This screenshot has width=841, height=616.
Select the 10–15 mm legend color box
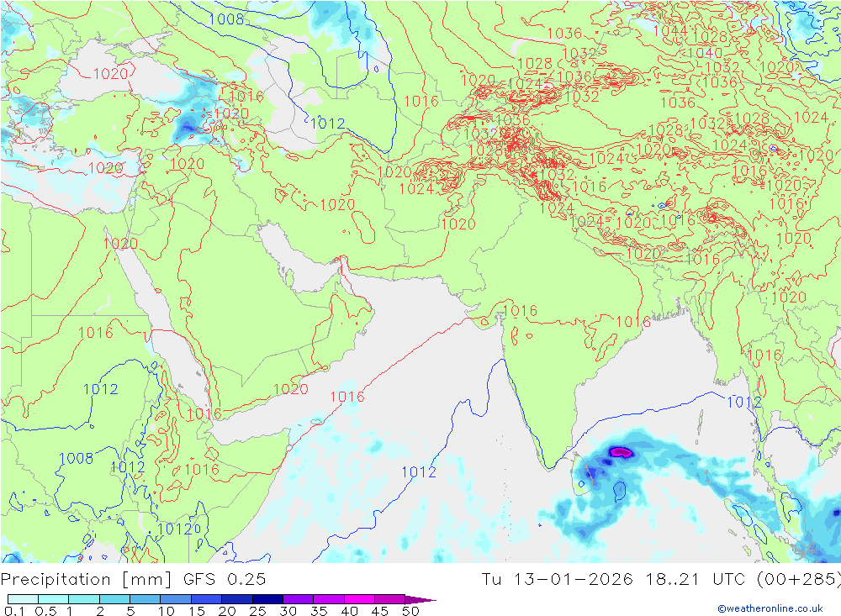(x=176, y=599)
